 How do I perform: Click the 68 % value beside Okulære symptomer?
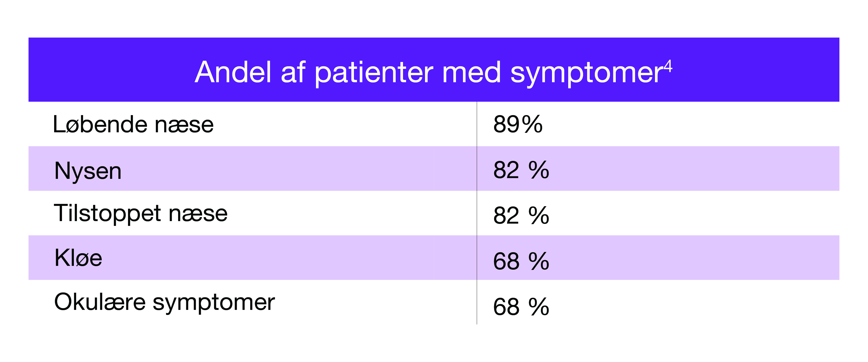click(x=521, y=307)
